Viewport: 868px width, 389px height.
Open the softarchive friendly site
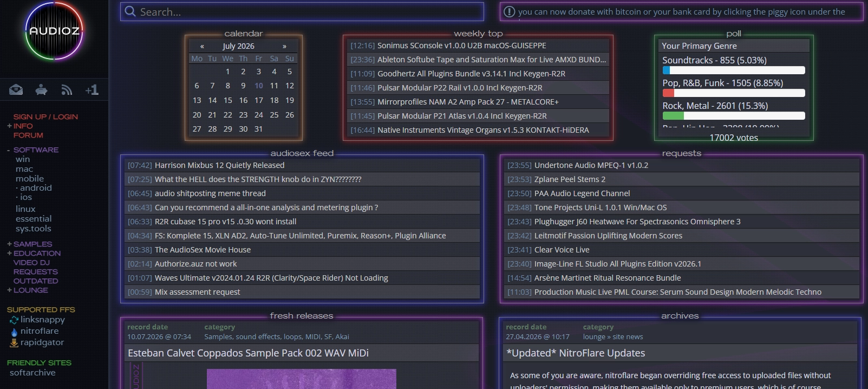pyautogui.click(x=32, y=373)
